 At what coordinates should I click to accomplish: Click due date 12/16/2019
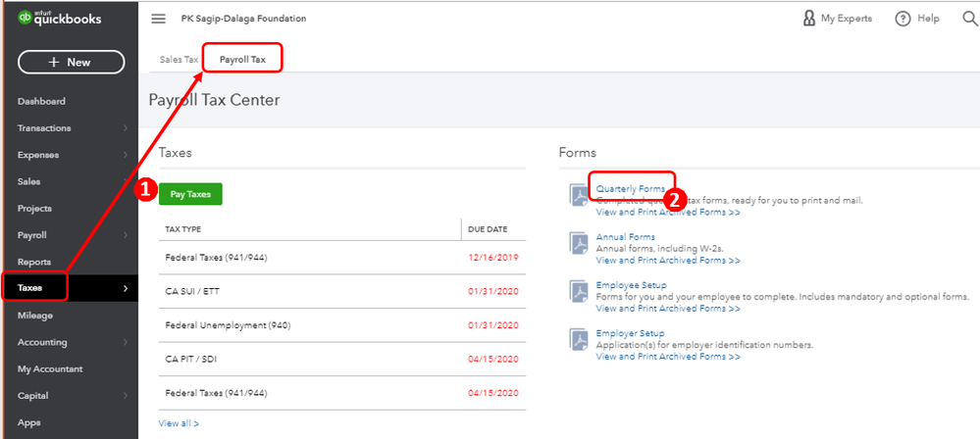(493, 258)
